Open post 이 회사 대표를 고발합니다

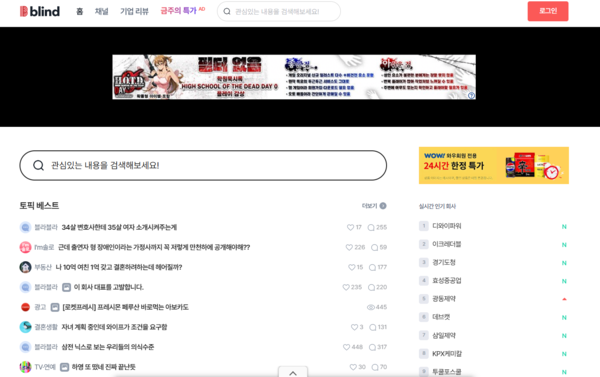pyautogui.click(x=109, y=287)
